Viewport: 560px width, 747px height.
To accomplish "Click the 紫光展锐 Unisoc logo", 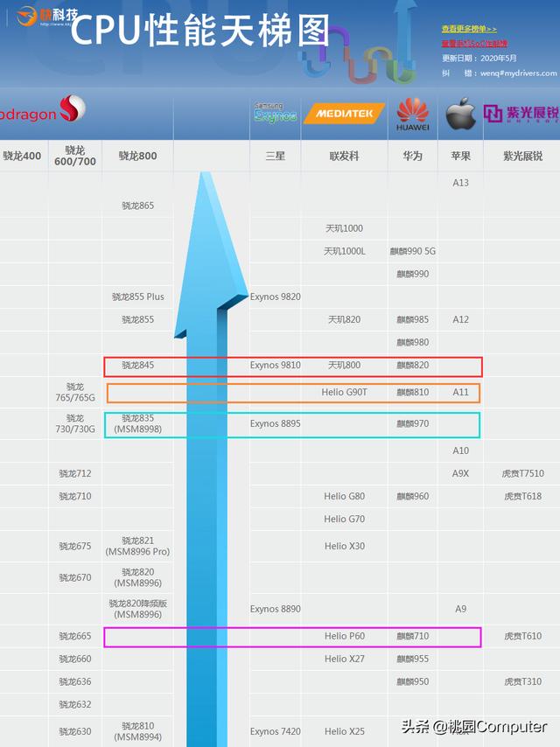I will pyautogui.click(x=521, y=114).
